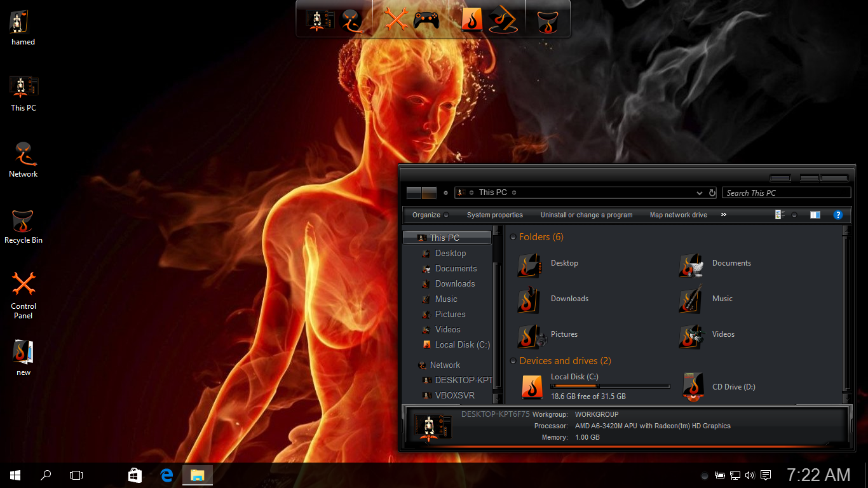Open the CD Drive (D:) icon
The width and height of the screenshot is (868, 488).
click(693, 387)
